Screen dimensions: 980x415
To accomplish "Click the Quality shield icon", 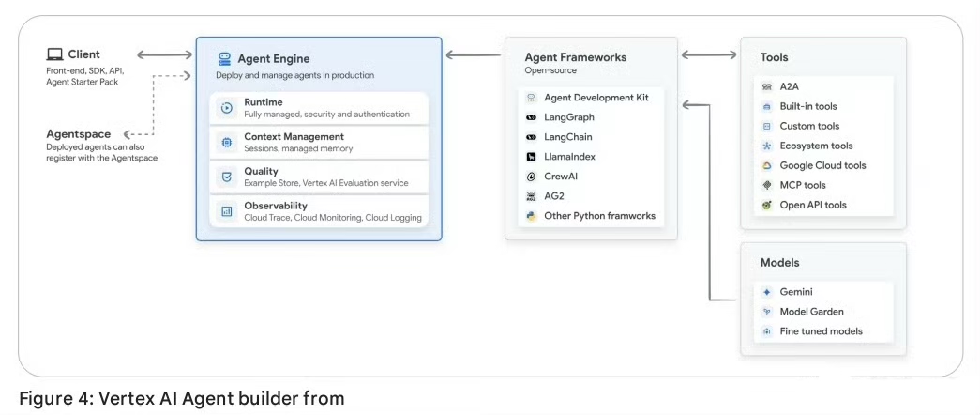I will click(x=226, y=177).
